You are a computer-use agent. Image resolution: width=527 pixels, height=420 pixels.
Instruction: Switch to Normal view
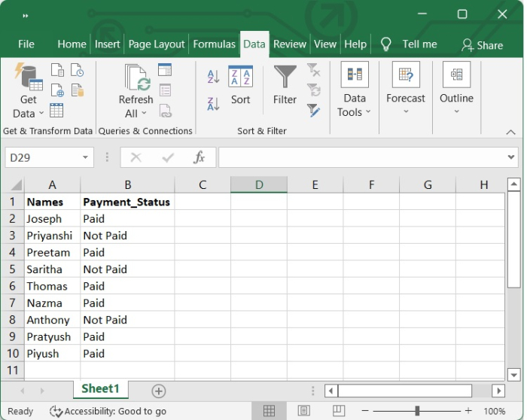click(269, 411)
